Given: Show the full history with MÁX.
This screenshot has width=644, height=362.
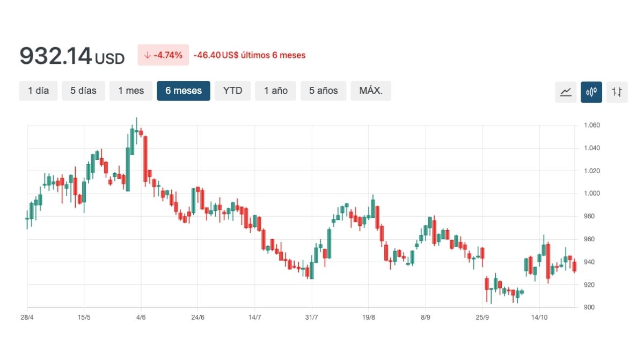Looking at the screenshot, I should [371, 91].
